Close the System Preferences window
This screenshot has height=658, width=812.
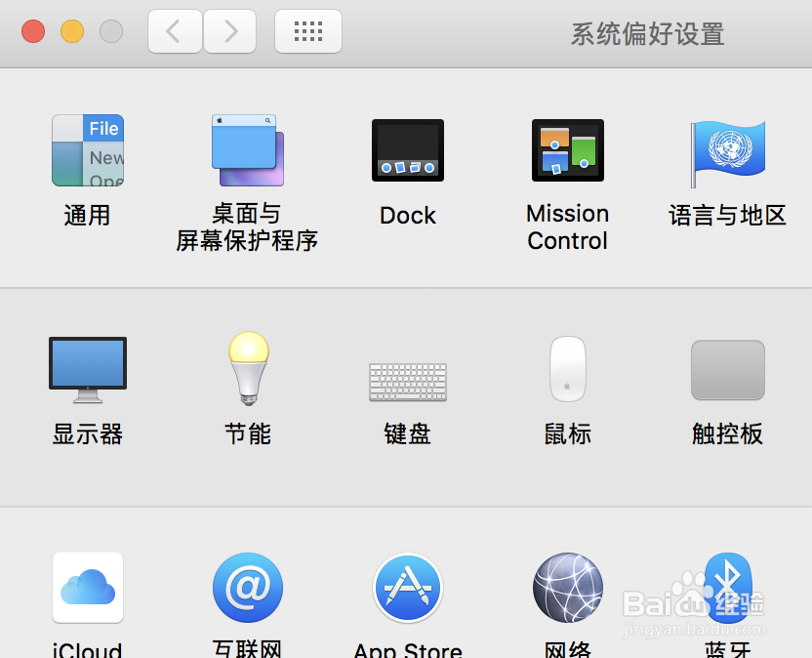point(33,31)
